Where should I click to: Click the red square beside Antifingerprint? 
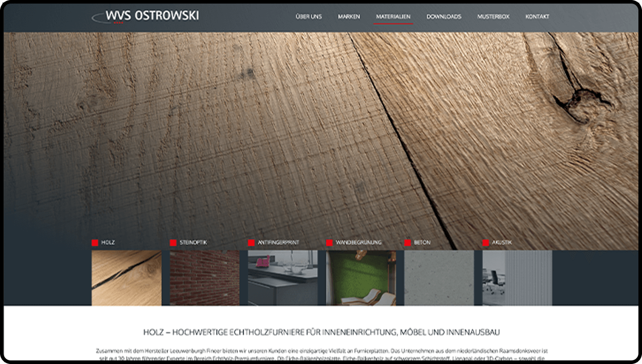pyautogui.click(x=251, y=243)
